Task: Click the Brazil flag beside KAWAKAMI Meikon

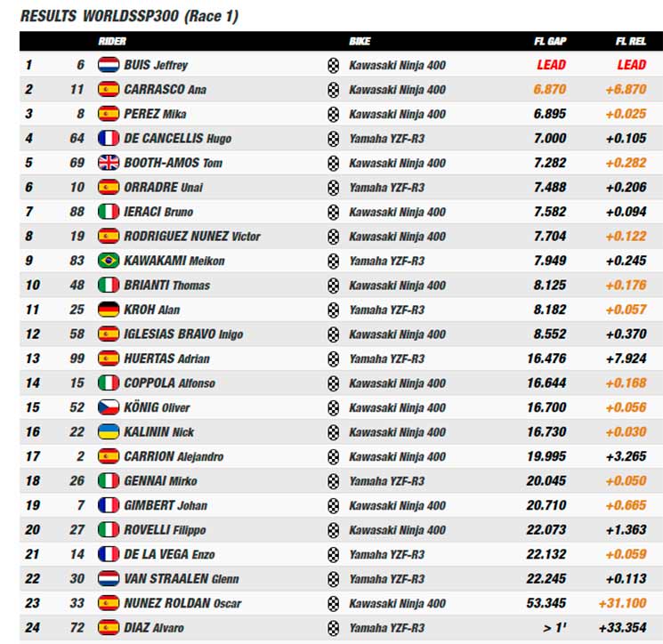Action: 109,261
